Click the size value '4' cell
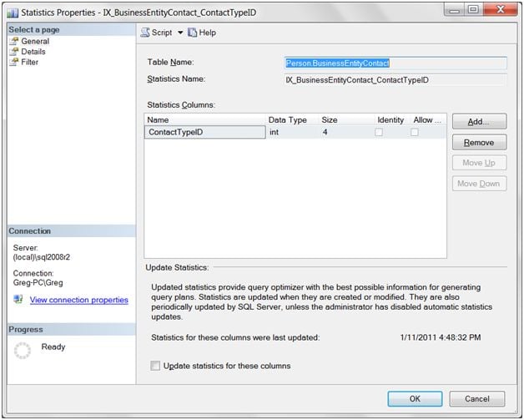This screenshot has height=420, width=524. coord(325,132)
